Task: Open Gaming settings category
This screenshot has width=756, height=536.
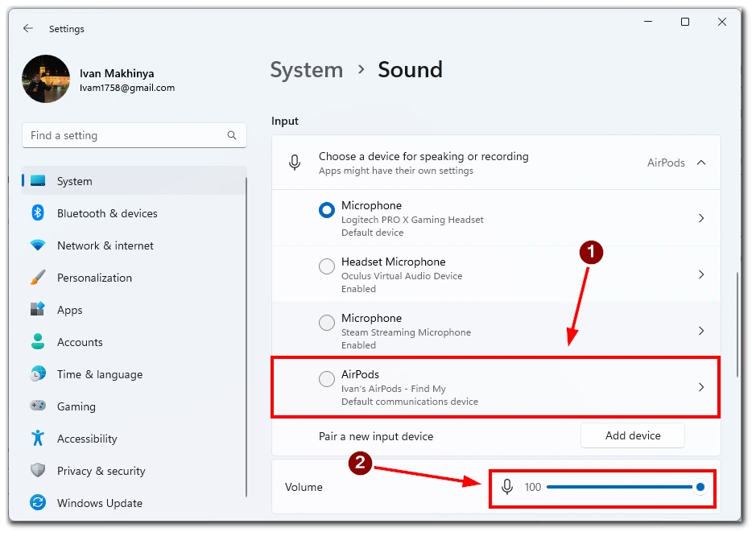Action: pyautogui.click(x=76, y=406)
